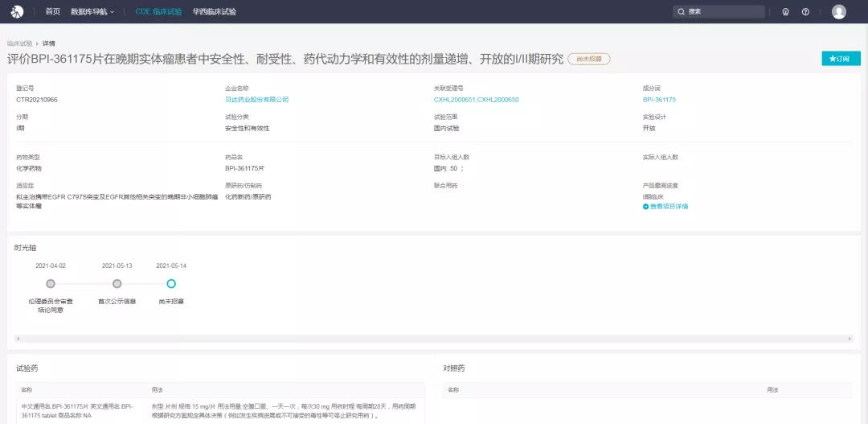This screenshot has width=868, height=424.
Task: Click the BPI-361175 ingredient link
Action: [659, 100]
